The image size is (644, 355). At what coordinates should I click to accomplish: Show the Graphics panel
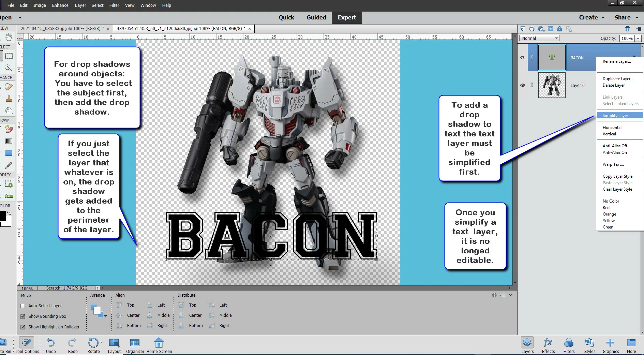coord(611,345)
